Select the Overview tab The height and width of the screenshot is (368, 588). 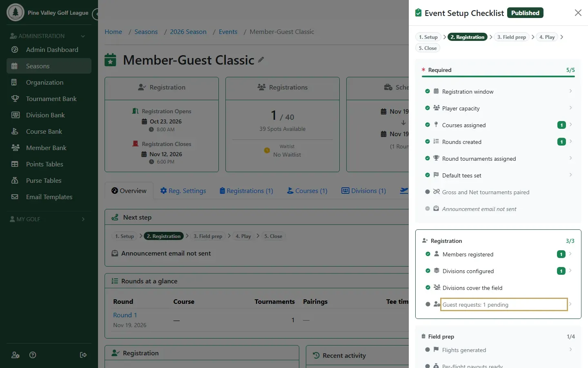point(129,191)
